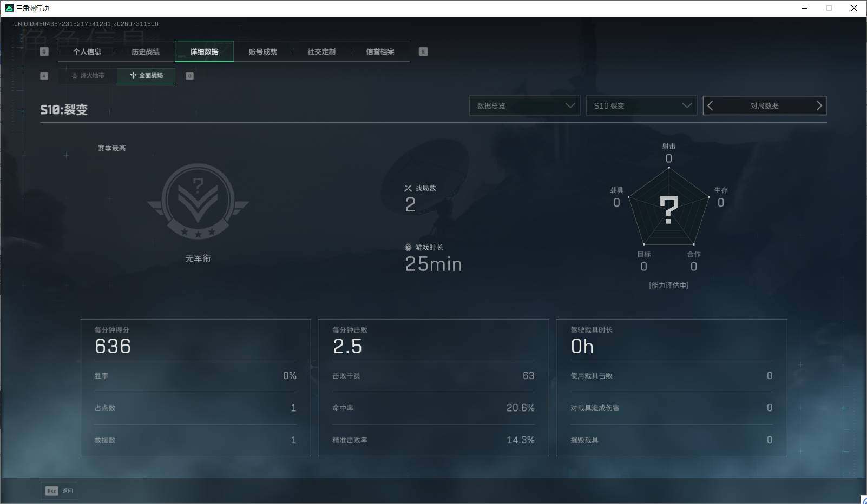
Task: Switch to 烽火地带 mode sub-tab
Action: [x=88, y=76]
